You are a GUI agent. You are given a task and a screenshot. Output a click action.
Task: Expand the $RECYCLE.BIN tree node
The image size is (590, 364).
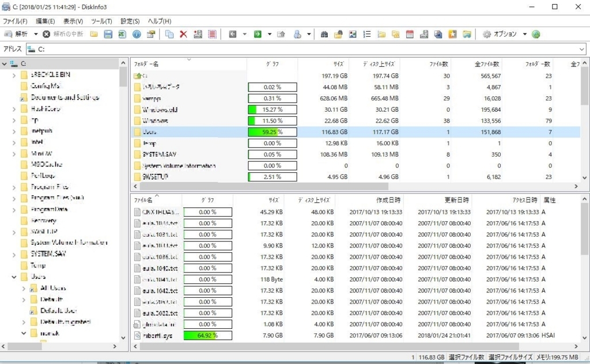[14, 75]
